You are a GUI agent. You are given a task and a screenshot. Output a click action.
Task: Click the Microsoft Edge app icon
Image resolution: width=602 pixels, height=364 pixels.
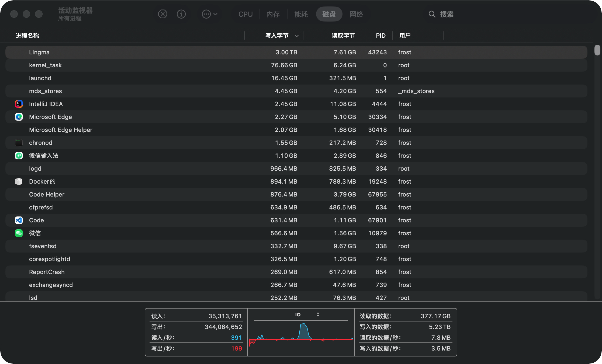[19, 117]
